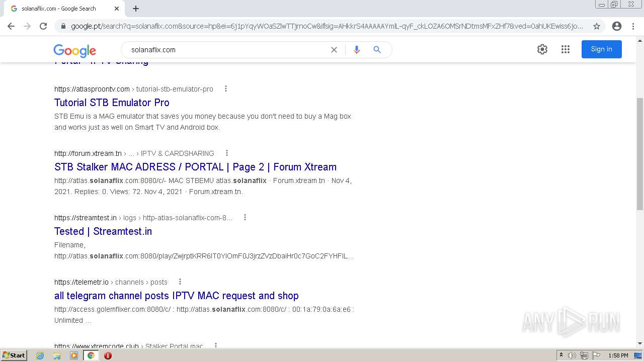Submit search with the magnifier icon
This screenshot has width=644, height=362.
(377, 50)
